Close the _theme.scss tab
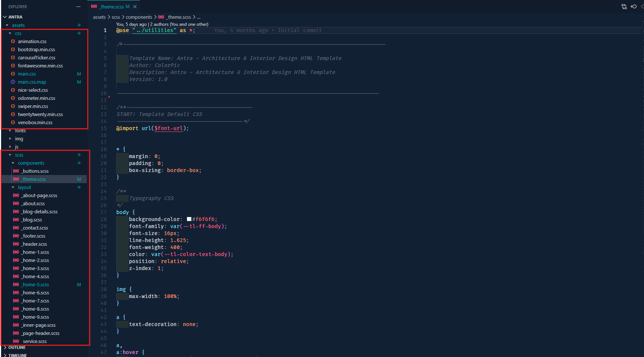Image resolution: width=644 pixels, height=357 pixels. (135, 6)
